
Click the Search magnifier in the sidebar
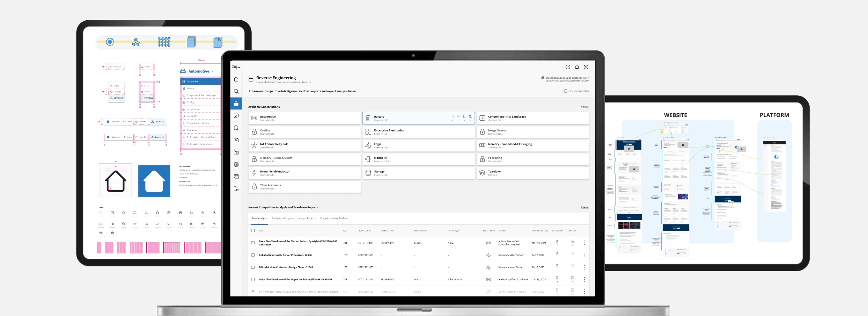point(236,91)
